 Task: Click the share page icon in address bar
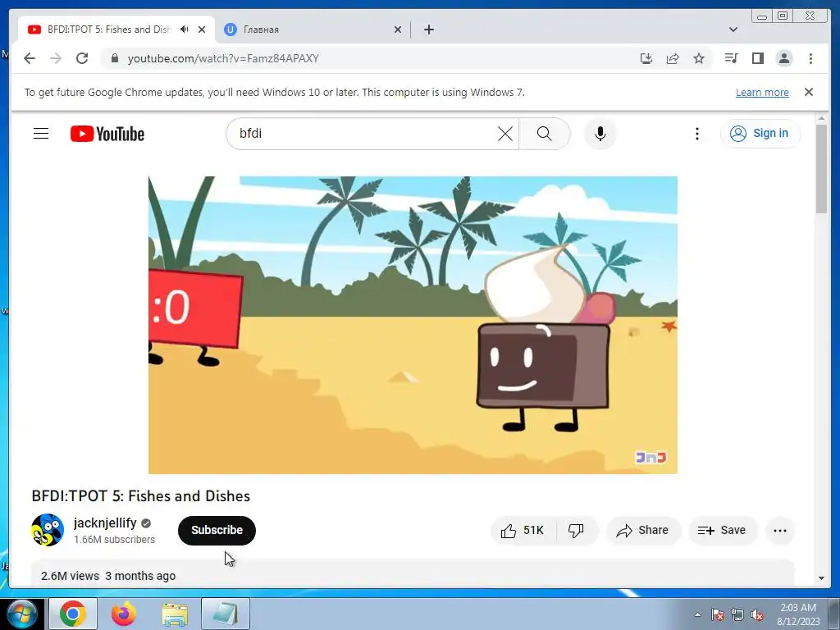tap(673, 58)
